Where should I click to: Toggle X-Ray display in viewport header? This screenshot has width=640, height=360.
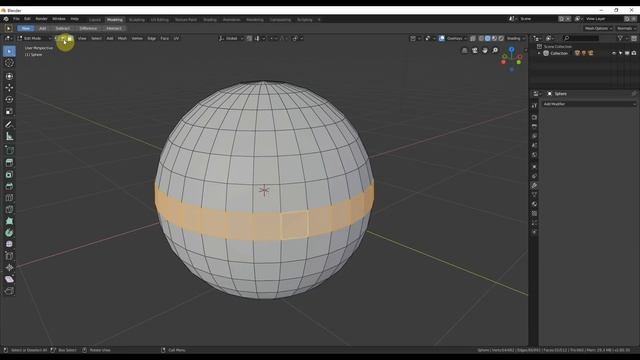coord(473,38)
